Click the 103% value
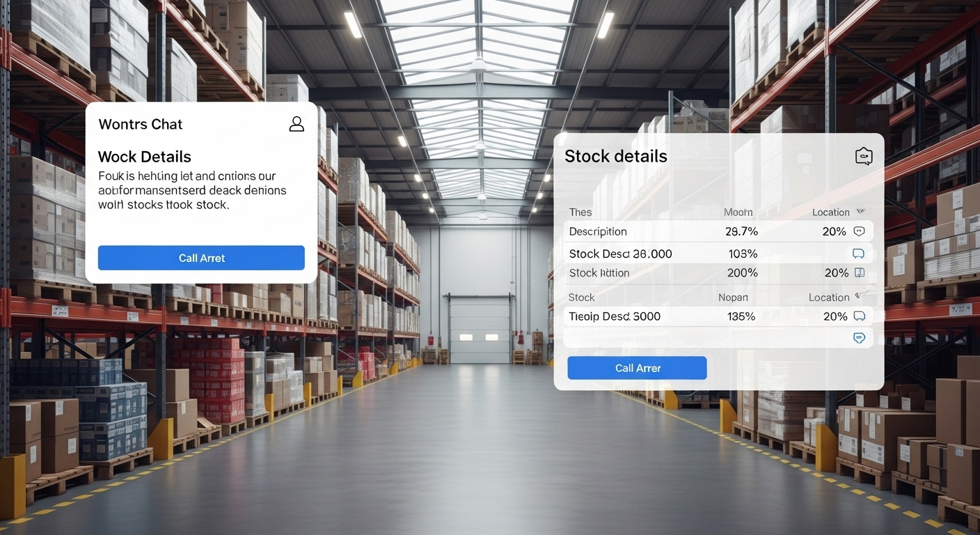The image size is (980, 535). click(x=743, y=254)
